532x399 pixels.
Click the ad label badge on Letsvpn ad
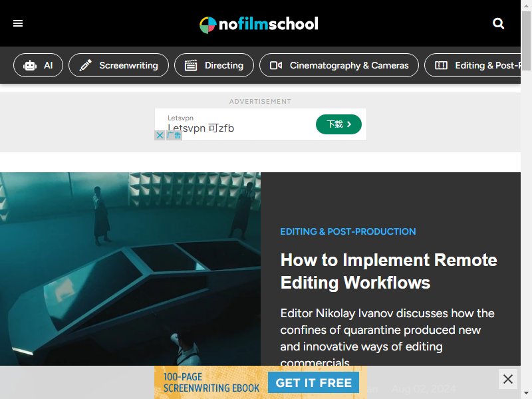(x=174, y=136)
